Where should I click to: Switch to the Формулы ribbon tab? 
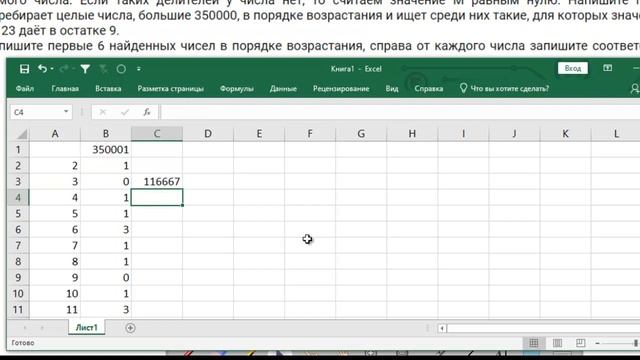237,89
